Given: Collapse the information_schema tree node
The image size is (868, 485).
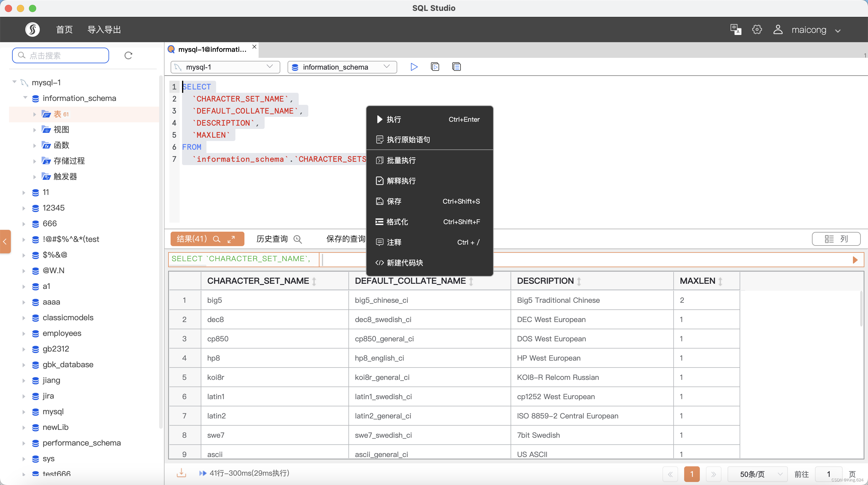Looking at the screenshot, I should click(25, 98).
